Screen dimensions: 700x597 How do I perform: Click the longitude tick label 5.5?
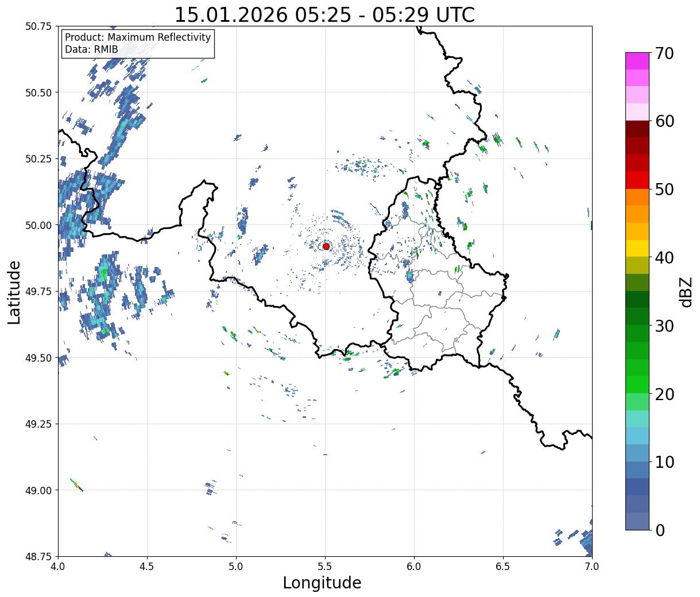(325, 567)
